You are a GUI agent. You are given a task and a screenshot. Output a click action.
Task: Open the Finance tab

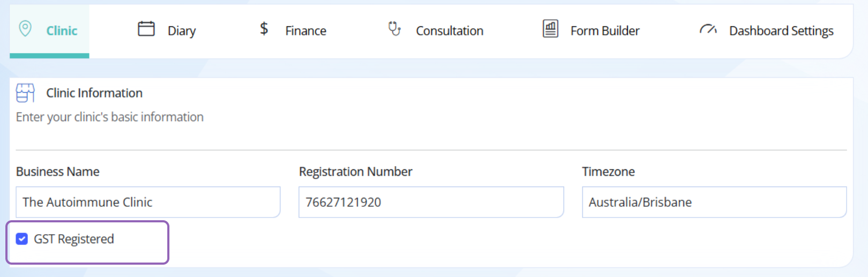pos(293,31)
